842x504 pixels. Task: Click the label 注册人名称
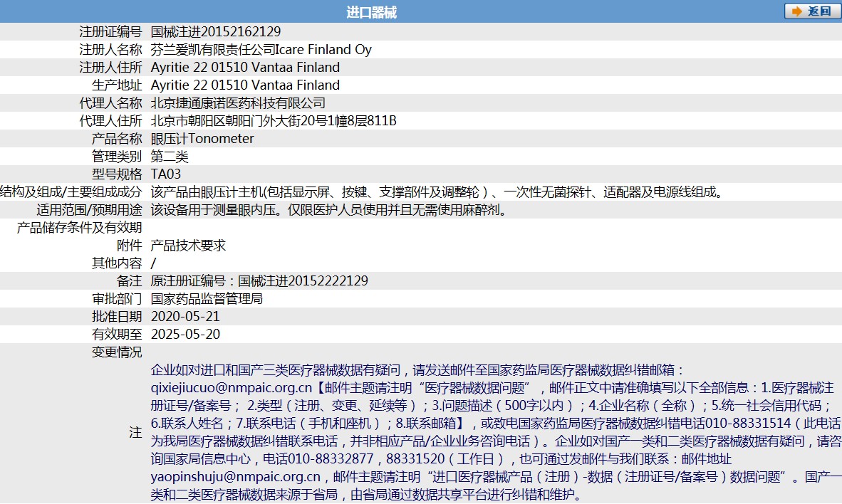pos(110,49)
